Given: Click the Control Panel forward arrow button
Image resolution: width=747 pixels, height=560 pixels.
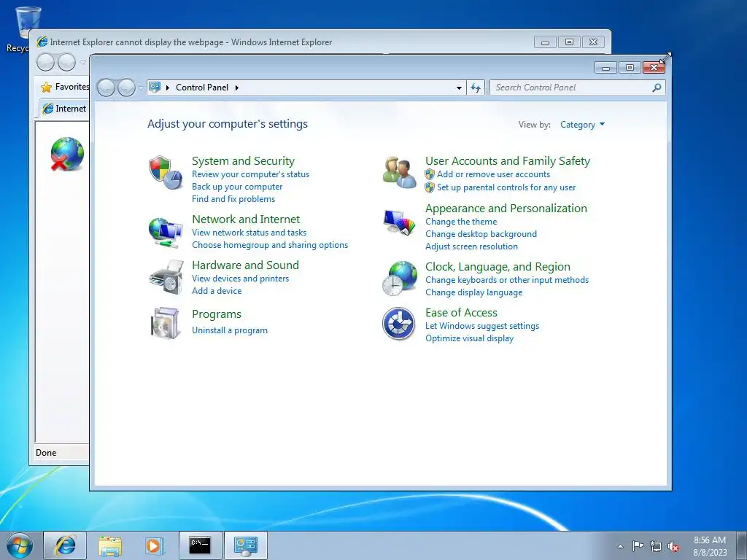Looking at the screenshot, I should 126,87.
